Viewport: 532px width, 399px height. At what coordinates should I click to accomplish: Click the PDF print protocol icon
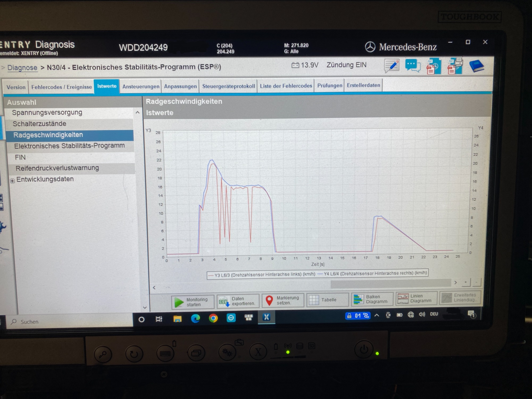(455, 66)
